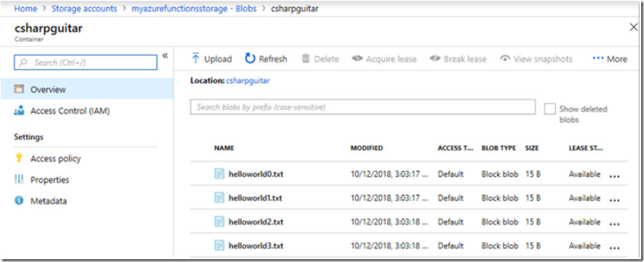Click Default access tier in helloworld0.txt row
The image size is (644, 262).
pyautogui.click(x=451, y=174)
